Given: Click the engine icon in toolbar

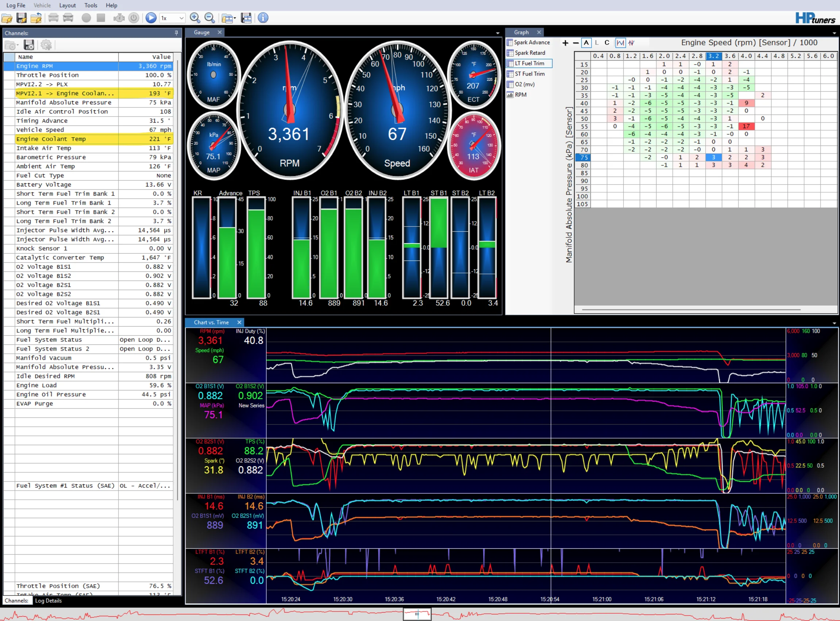Looking at the screenshot, I should 119,18.
